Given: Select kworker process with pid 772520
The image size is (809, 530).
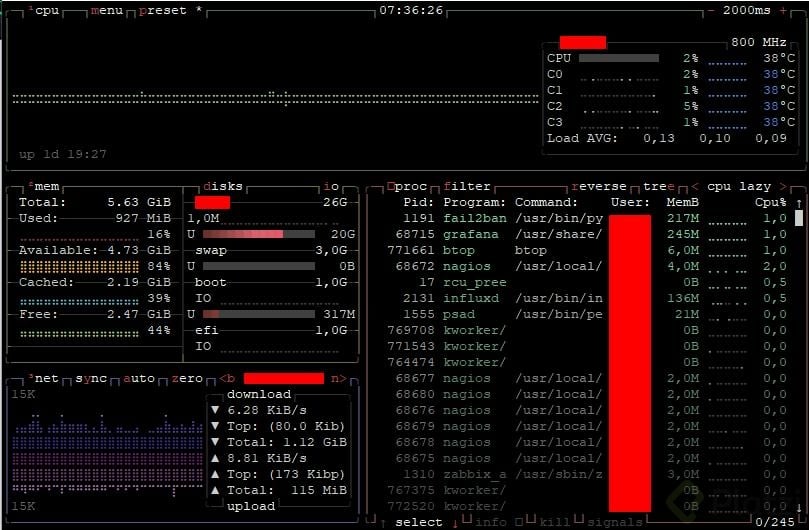Looking at the screenshot, I should (x=587, y=506).
